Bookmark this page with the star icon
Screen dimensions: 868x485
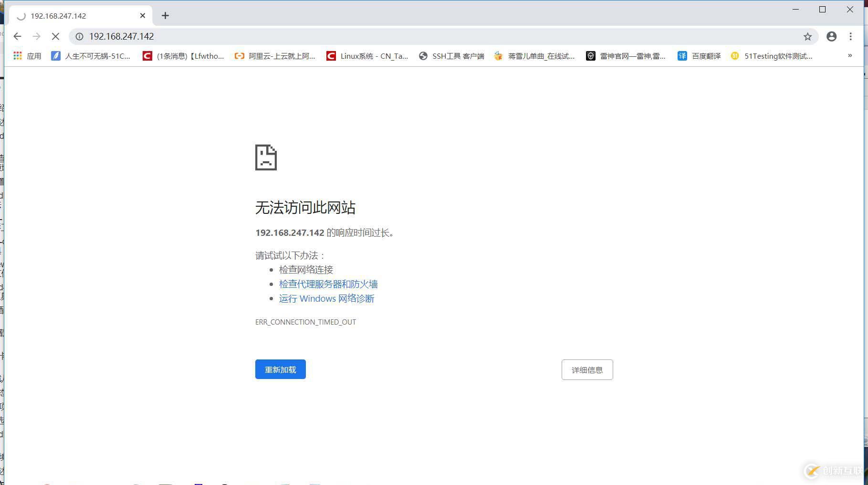[807, 36]
